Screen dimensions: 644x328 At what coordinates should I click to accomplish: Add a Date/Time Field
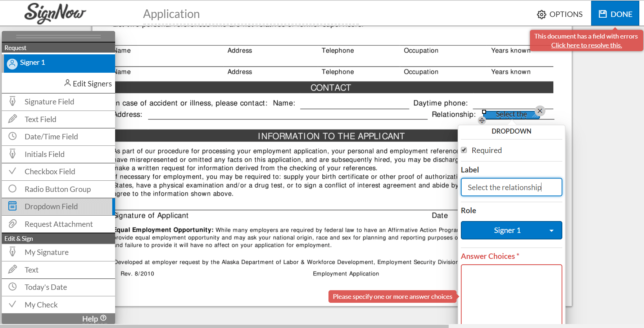pyautogui.click(x=58, y=137)
